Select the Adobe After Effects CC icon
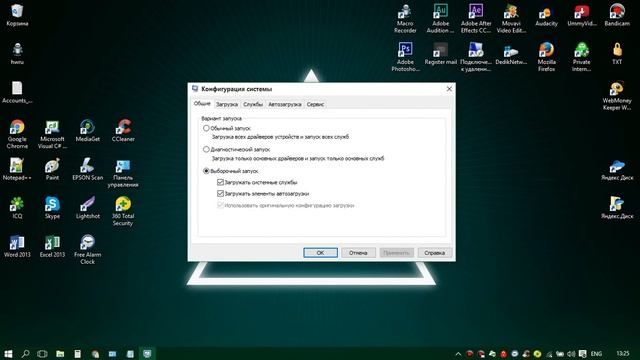Screen dimensions: 640x360 point(476,18)
